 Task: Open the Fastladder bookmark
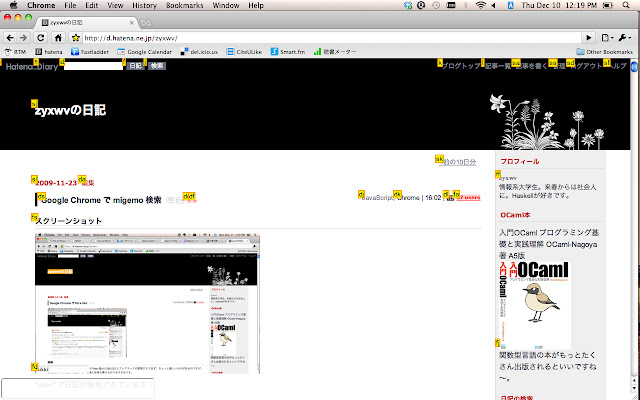click(90, 52)
